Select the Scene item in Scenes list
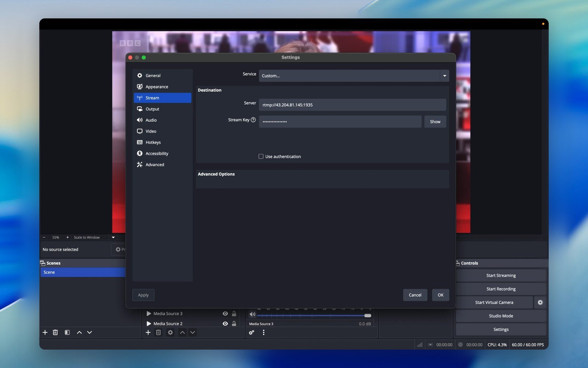 point(83,272)
